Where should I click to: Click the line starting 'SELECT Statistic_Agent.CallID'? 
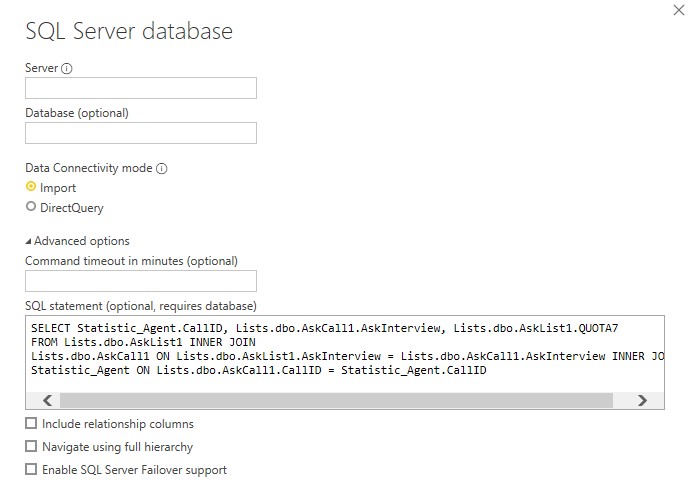[x=324, y=328]
